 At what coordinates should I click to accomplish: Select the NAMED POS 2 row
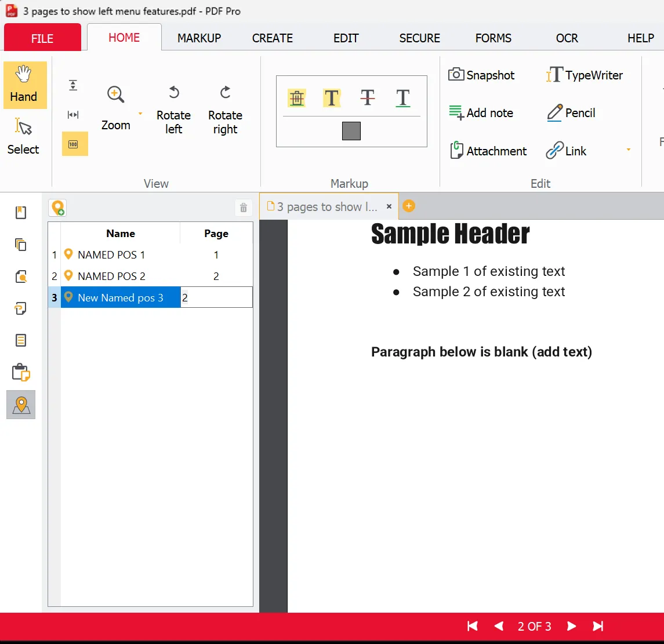(150, 276)
